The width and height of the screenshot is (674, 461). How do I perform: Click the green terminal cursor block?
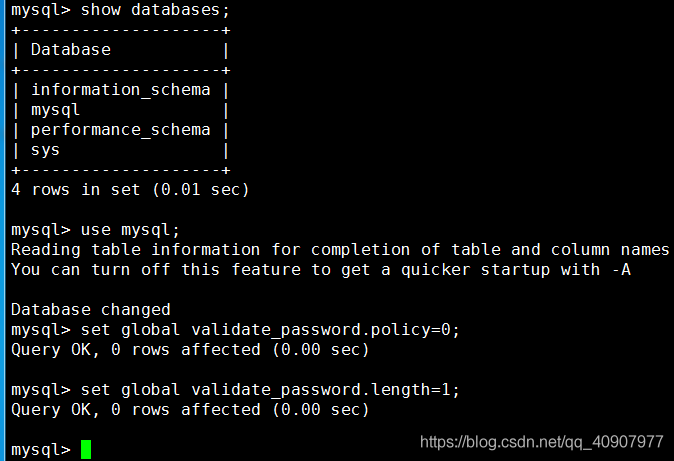point(86,450)
